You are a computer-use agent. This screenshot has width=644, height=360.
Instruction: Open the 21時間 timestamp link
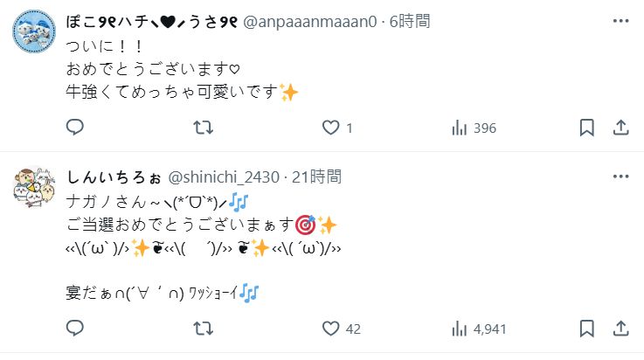[317, 177]
